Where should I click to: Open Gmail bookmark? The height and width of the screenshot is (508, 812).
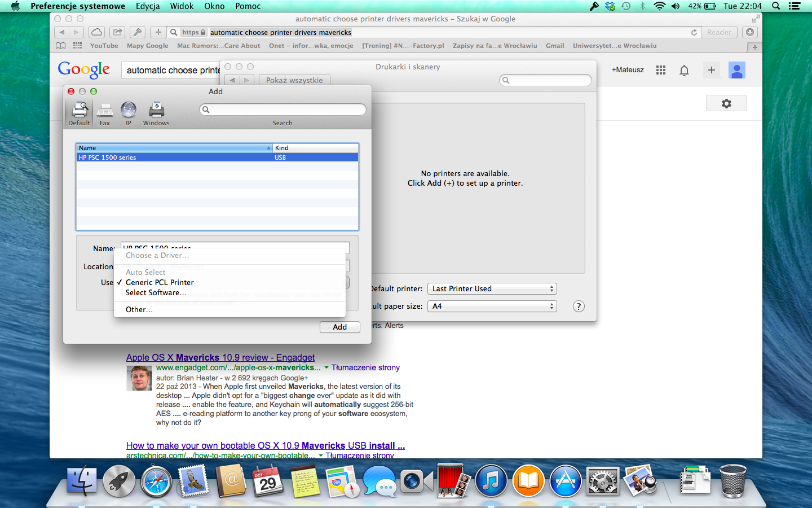point(555,46)
